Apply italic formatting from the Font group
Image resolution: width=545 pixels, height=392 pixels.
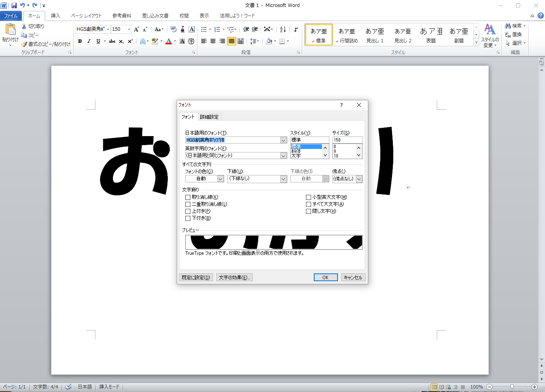[x=89, y=41]
